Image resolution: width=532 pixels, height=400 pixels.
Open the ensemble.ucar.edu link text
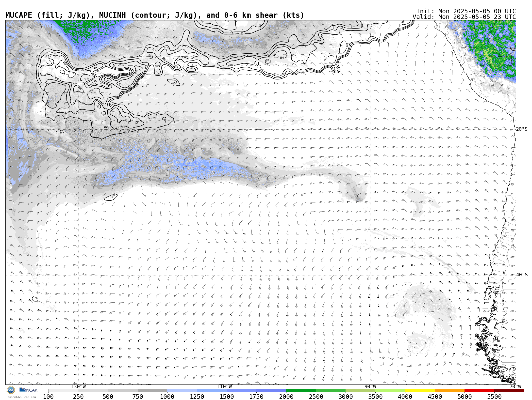click(22, 397)
